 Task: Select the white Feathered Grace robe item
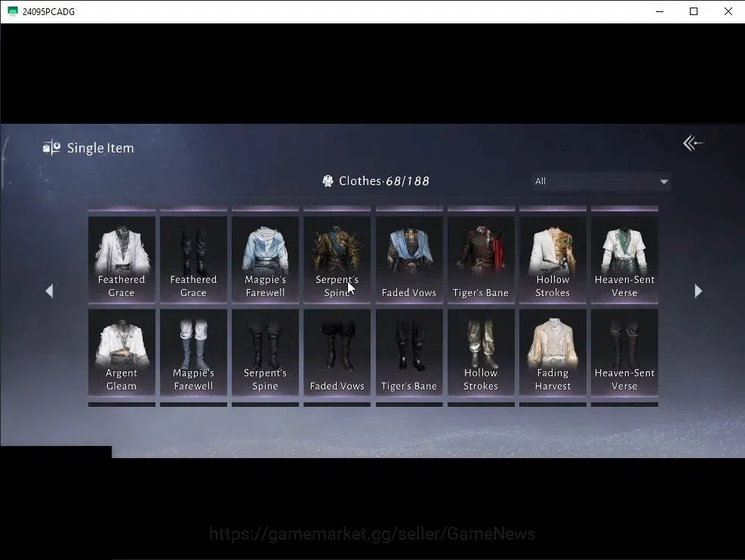122,260
